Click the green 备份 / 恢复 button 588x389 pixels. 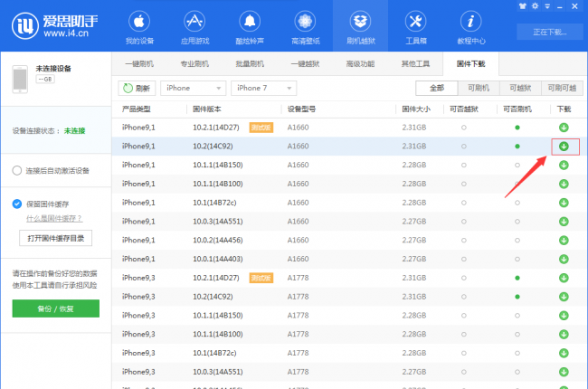coord(56,308)
